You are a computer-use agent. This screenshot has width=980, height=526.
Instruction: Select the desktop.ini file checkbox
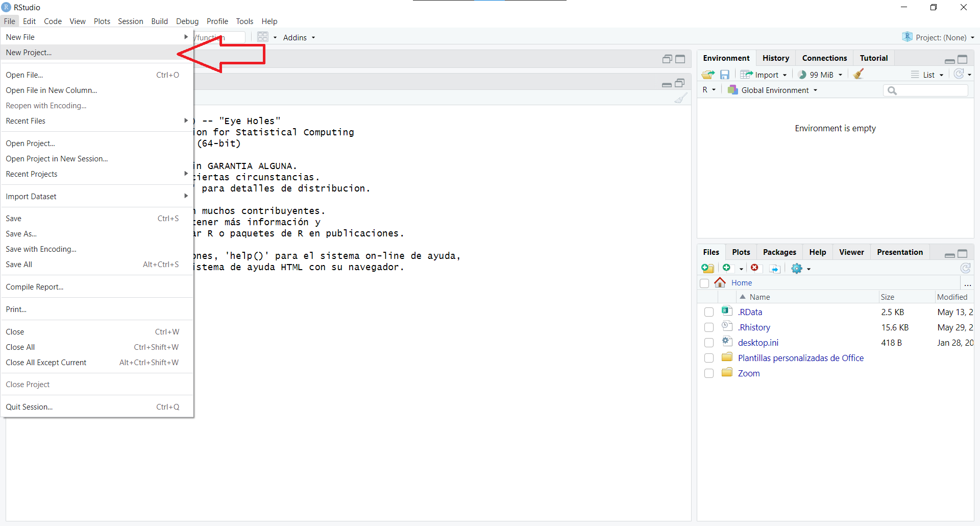click(709, 343)
